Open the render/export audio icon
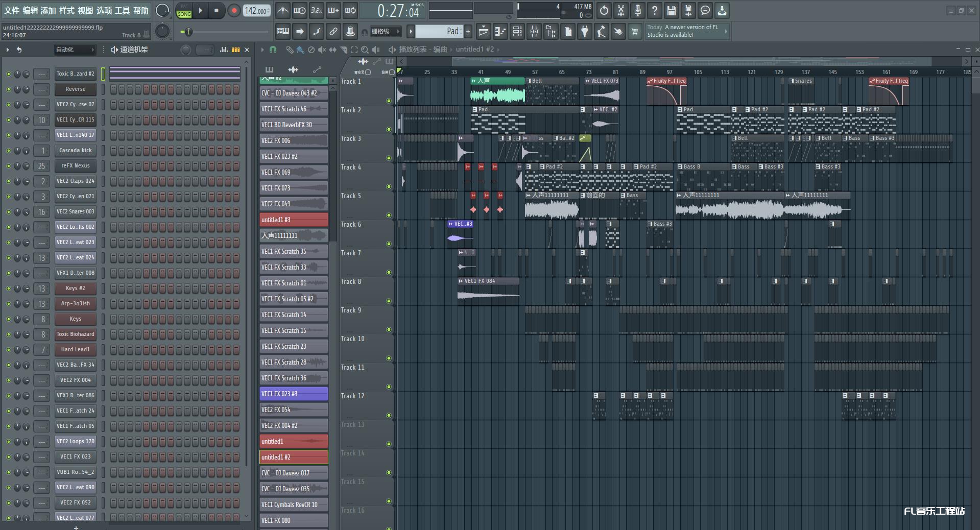Image resolution: width=980 pixels, height=530 pixels. 688,10
